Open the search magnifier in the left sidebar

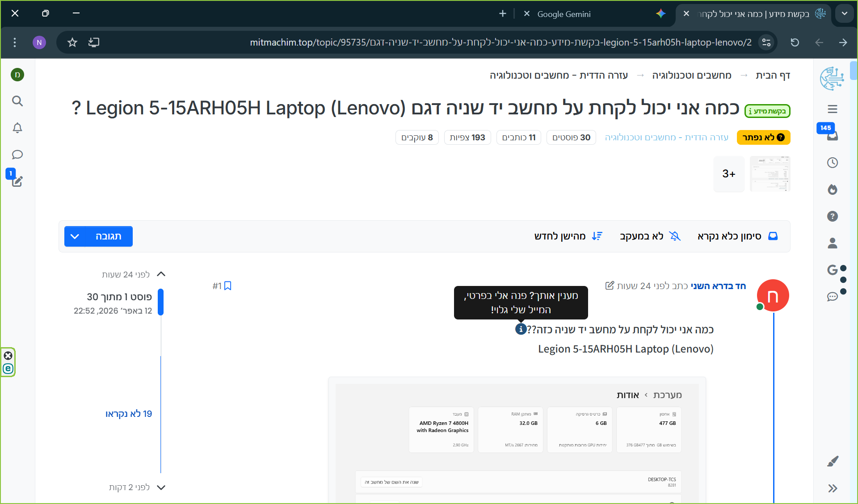(17, 101)
